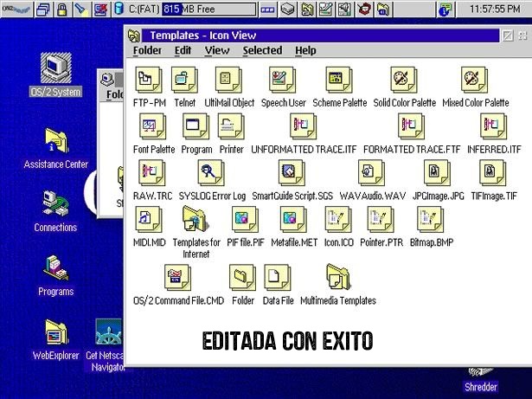Click the UNFORMATTED TRACE.ITF icon

[304, 126]
